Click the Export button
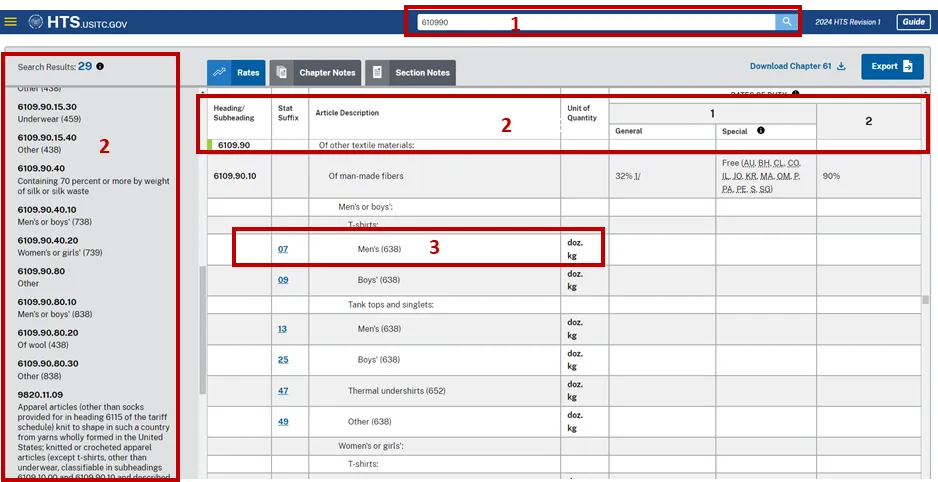The width and height of the screenshot is (938, 482). 892,66
